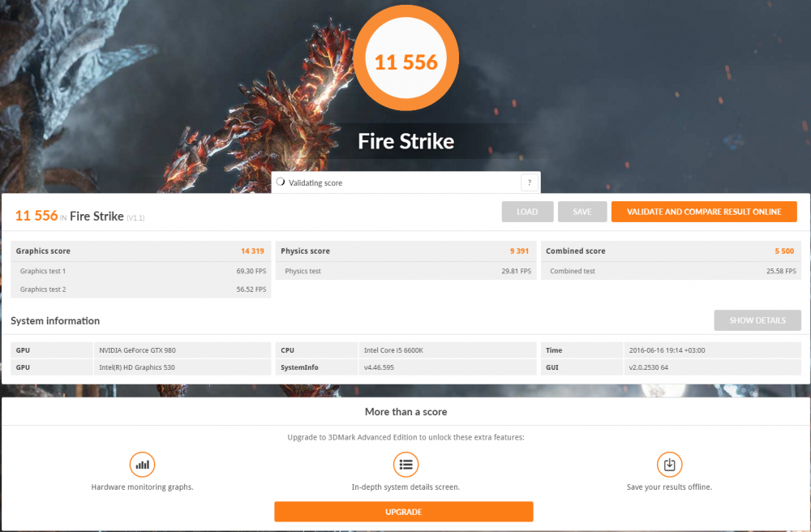This screenshot has height=532, width=811.
Task: Click the SAVE button
Action: (581, 212)
